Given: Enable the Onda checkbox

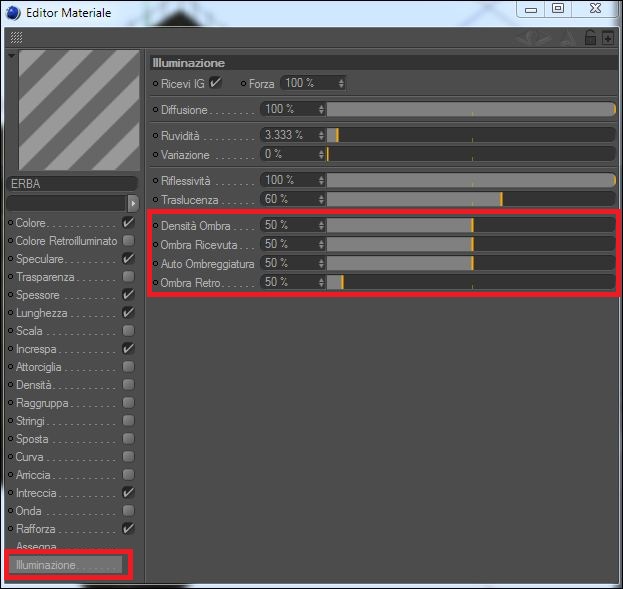Looking at the screenshot, I should point(128,510).
